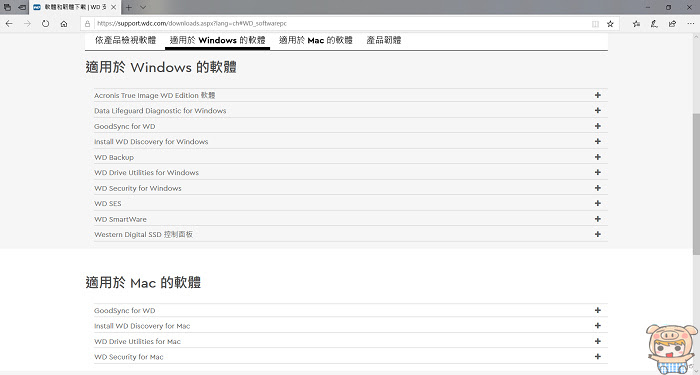Click WD Security for Windows text
Screen dimensions: 700x375
coord(138,188)
